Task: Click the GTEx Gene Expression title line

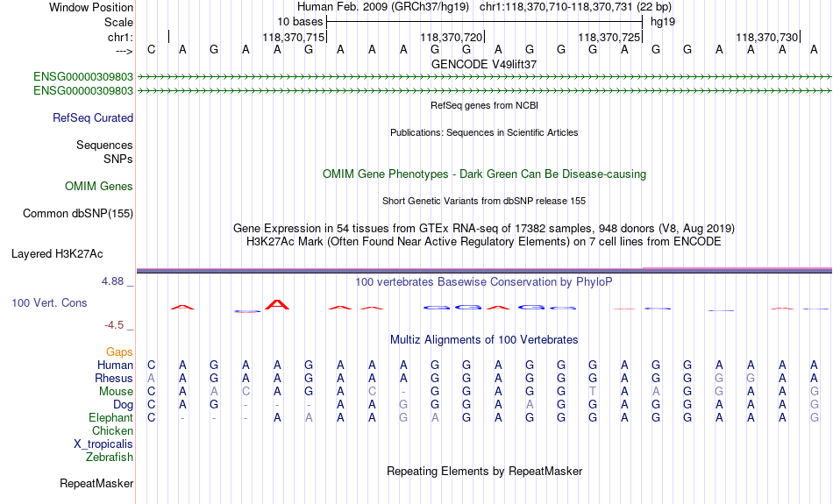Action: (484, 229)
